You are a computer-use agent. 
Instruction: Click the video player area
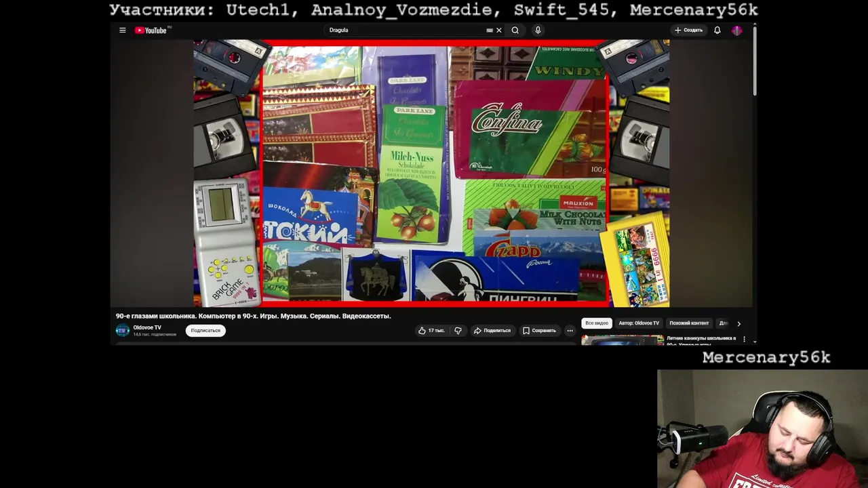click(431, 174)
